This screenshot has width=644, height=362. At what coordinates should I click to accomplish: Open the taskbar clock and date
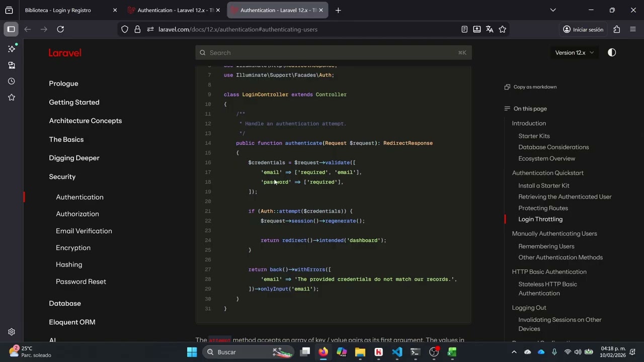point(613,352)
